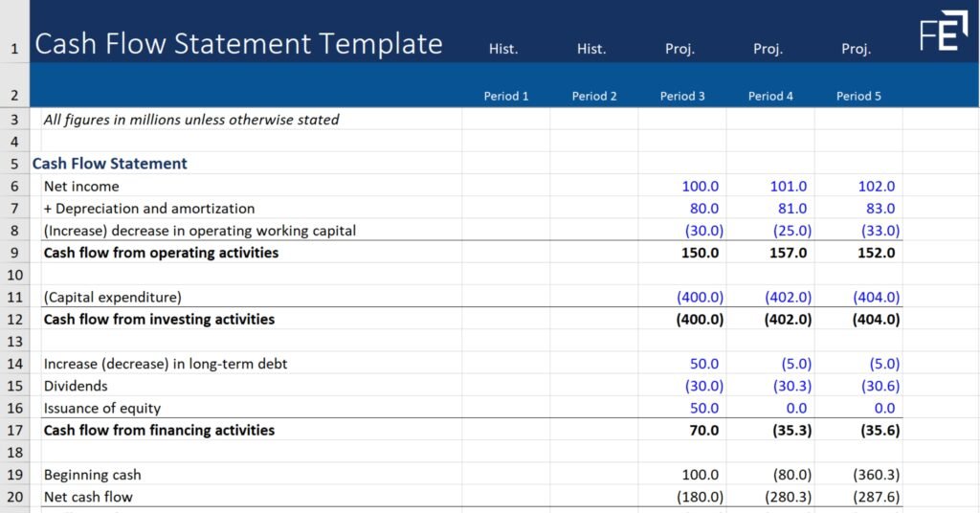The image size is (980, 513).
Task: Select Net income value 101.0
Action: tap(789, 187)
